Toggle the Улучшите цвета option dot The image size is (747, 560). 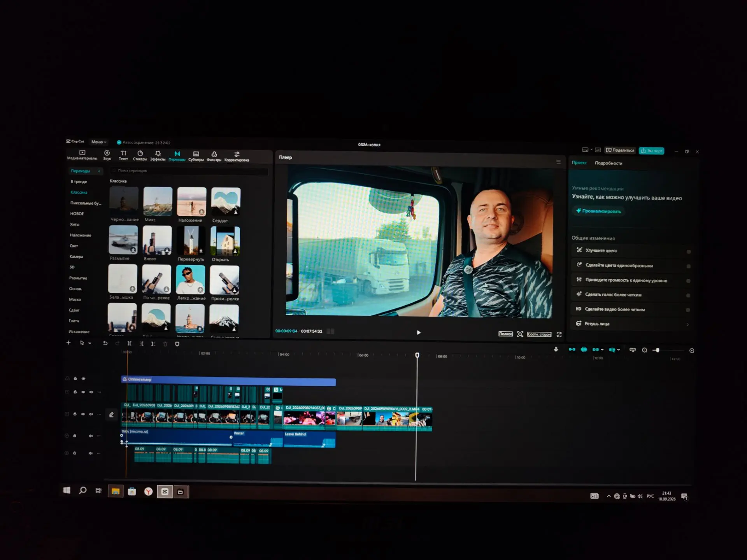[689, 252]
